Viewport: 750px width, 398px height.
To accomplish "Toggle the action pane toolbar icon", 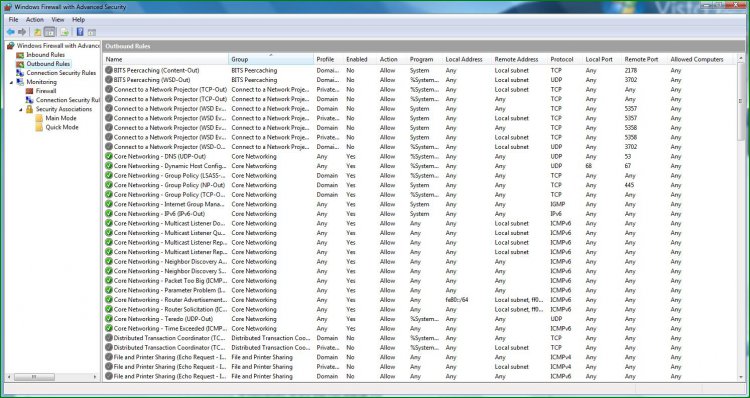I will click(92, 32).
